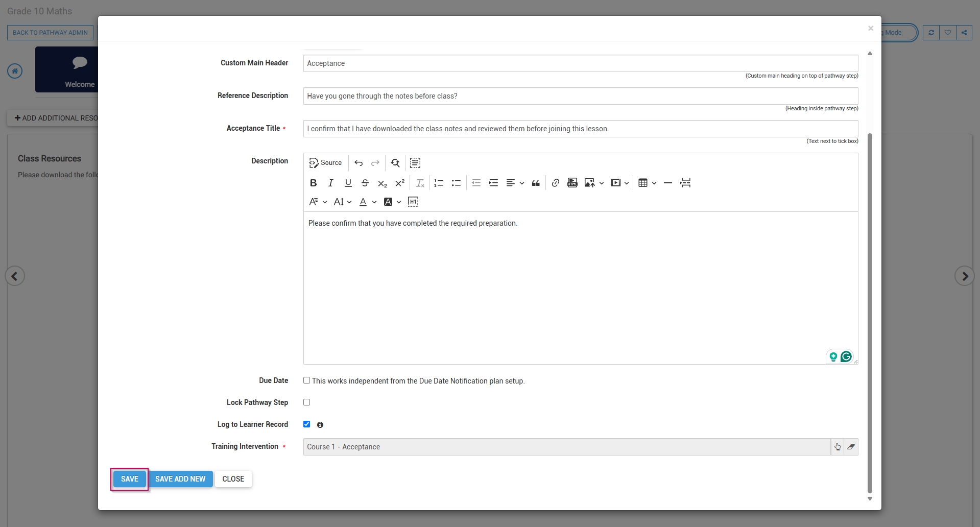The height and width of the screenshot is (527, 980).
Task: Go to next pathway step arrow
Action: coord(965,276)
